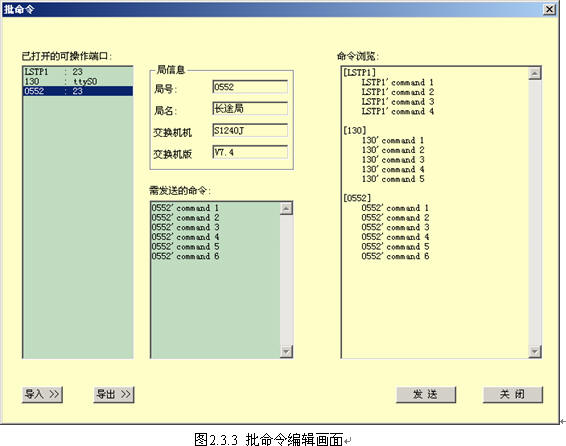
Task: Click the [LSTP1] header in command preview
Action: (x=360, y=72)
